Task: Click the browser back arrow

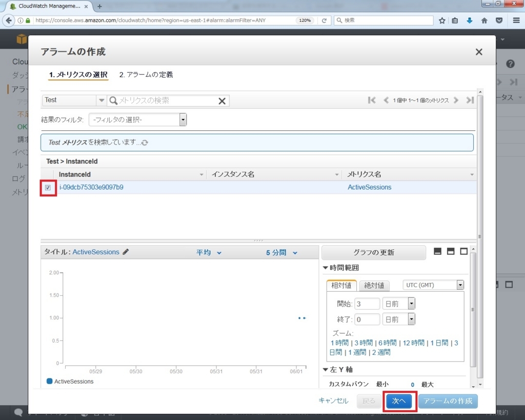Action: (x=8, y=21)
